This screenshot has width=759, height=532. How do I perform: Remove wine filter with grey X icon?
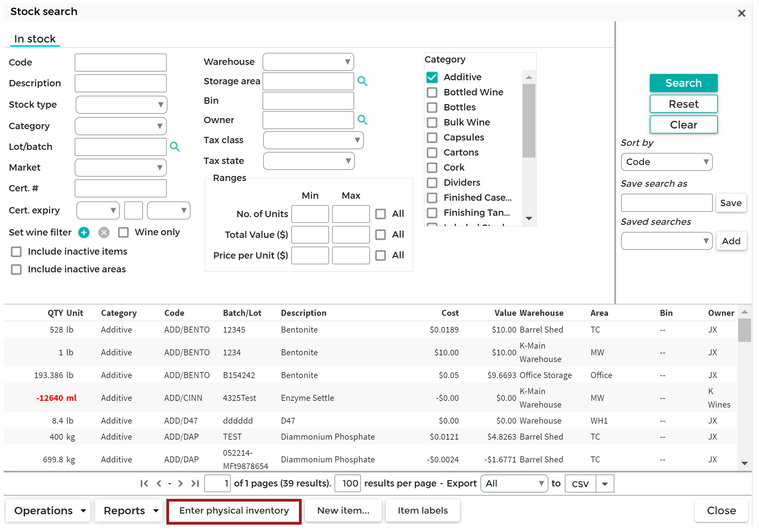pos(104,233)
